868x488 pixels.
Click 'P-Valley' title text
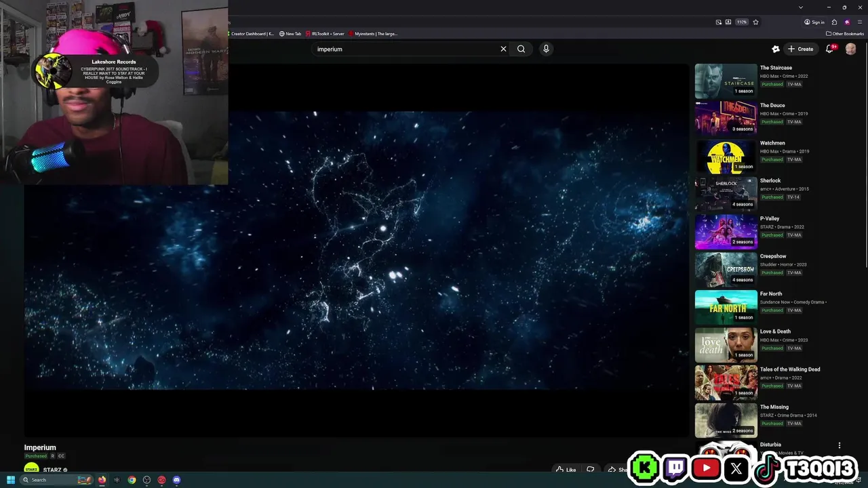click(770, 219)
